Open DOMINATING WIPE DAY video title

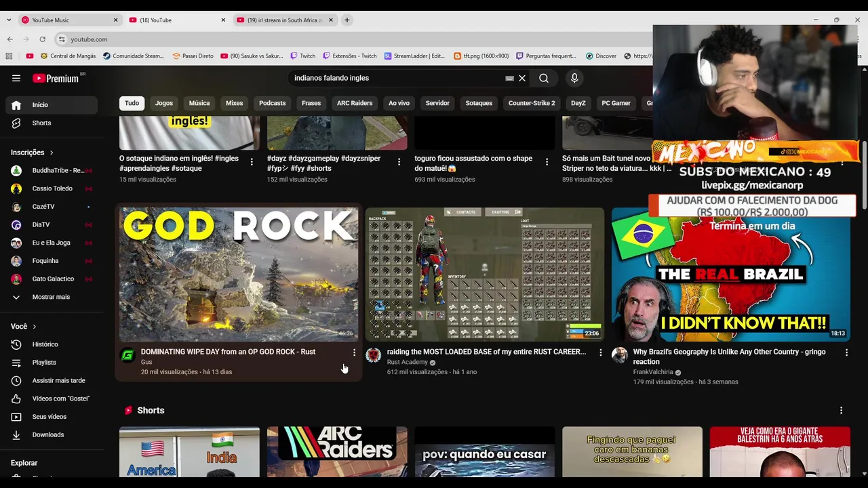click(228, 352)
